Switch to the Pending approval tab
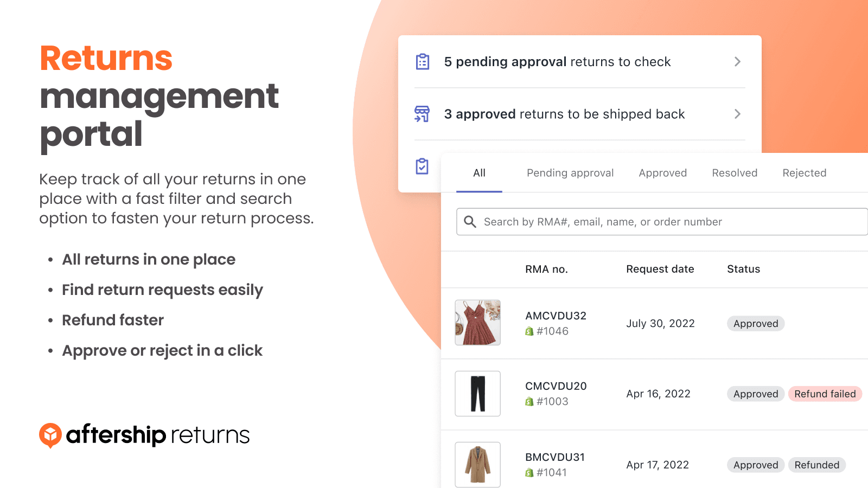868x488 pixels. [570, 172]
